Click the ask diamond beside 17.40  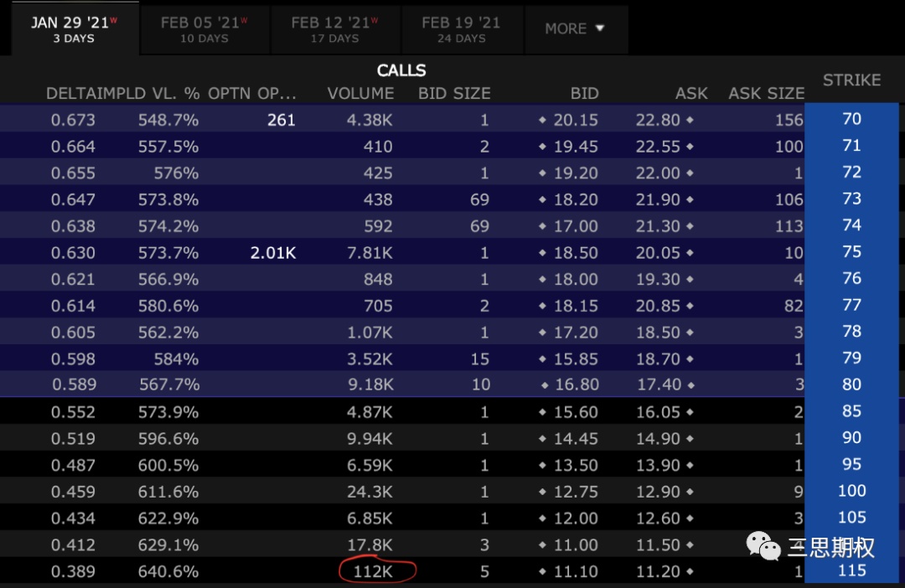(690, 384)
